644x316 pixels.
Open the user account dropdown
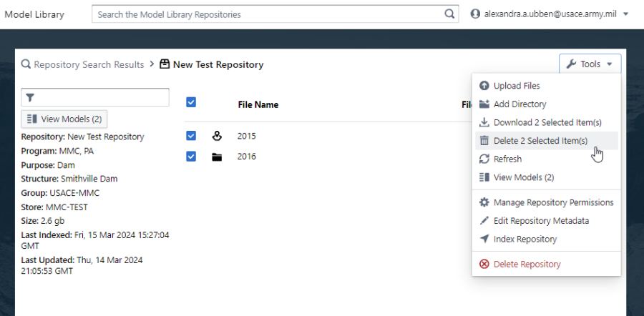(548, 14)
